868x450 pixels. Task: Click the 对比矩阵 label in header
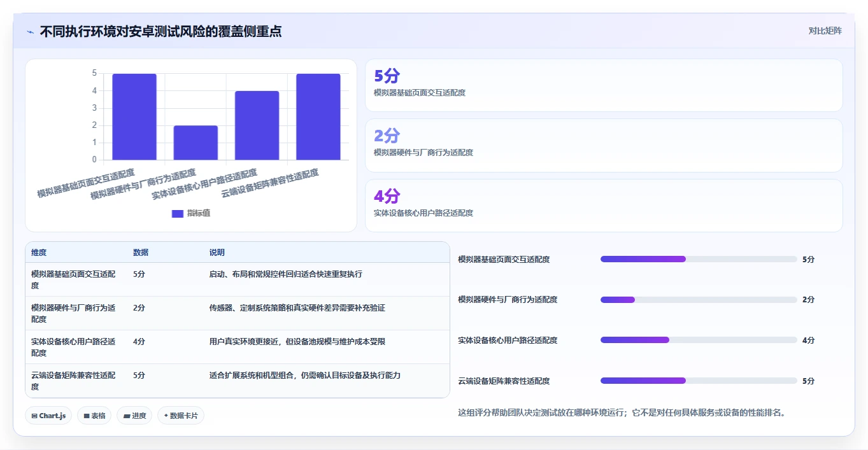[x=825, y=31]
